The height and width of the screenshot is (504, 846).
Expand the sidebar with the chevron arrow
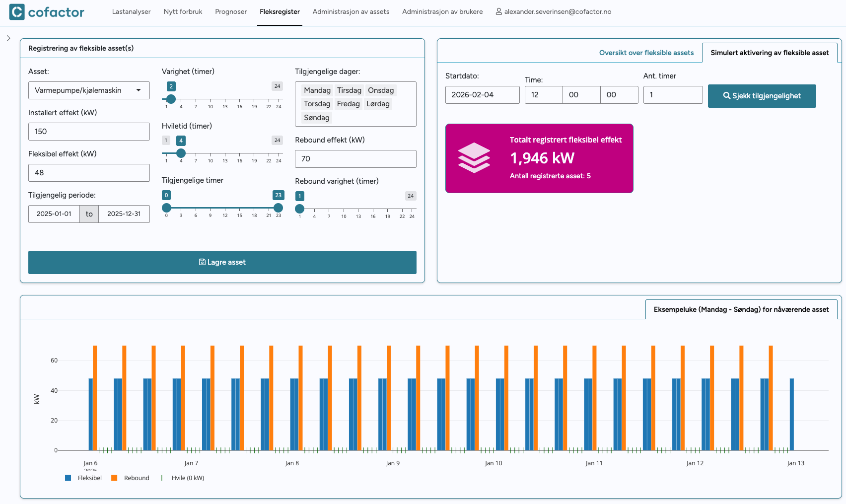point(8,38)
